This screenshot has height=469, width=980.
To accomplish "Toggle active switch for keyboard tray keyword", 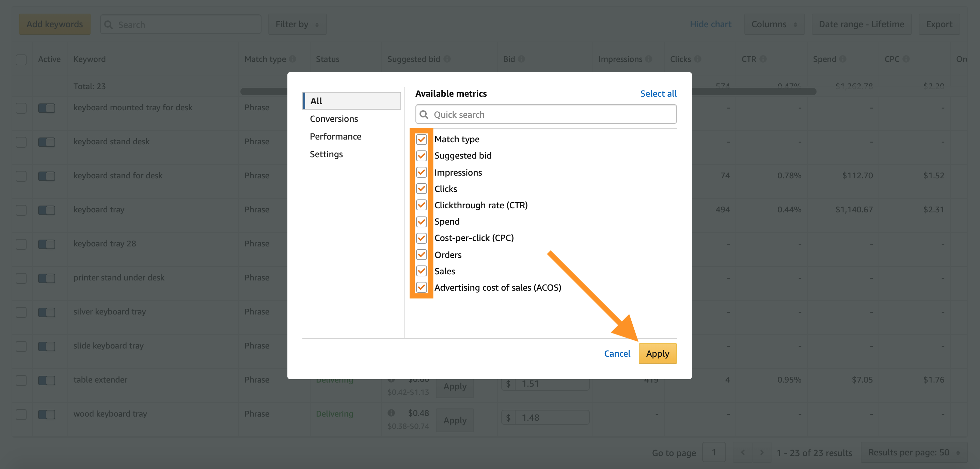I will [46, 210].
